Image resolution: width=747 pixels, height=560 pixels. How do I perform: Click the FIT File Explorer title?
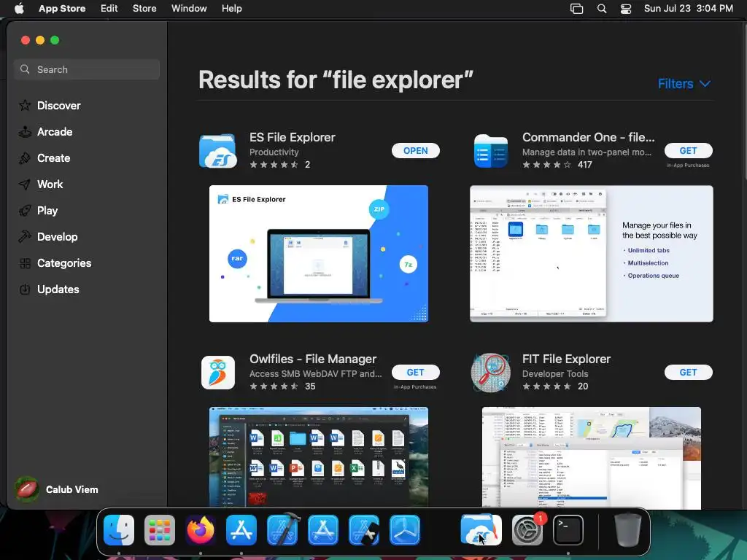click(566, 359)
